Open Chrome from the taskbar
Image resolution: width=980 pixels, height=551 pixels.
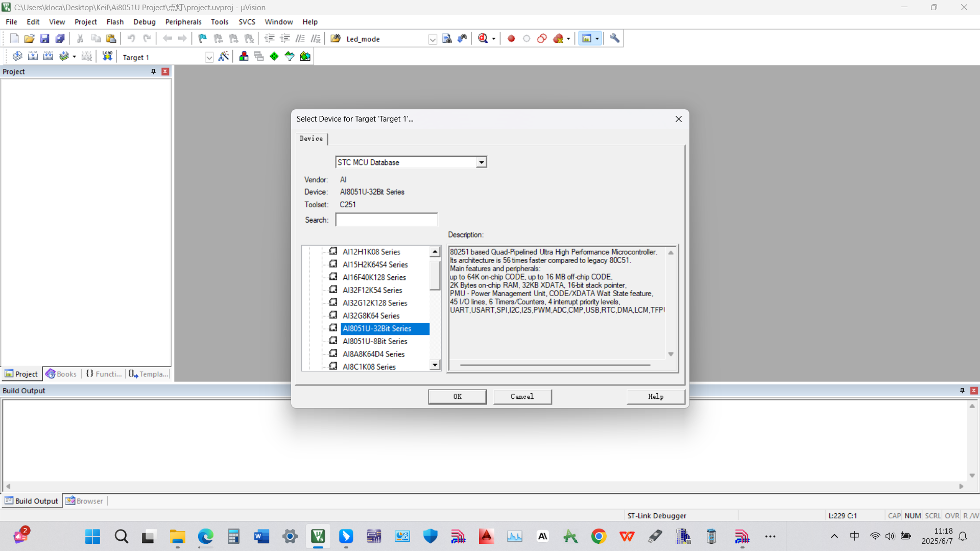[599, 537]
